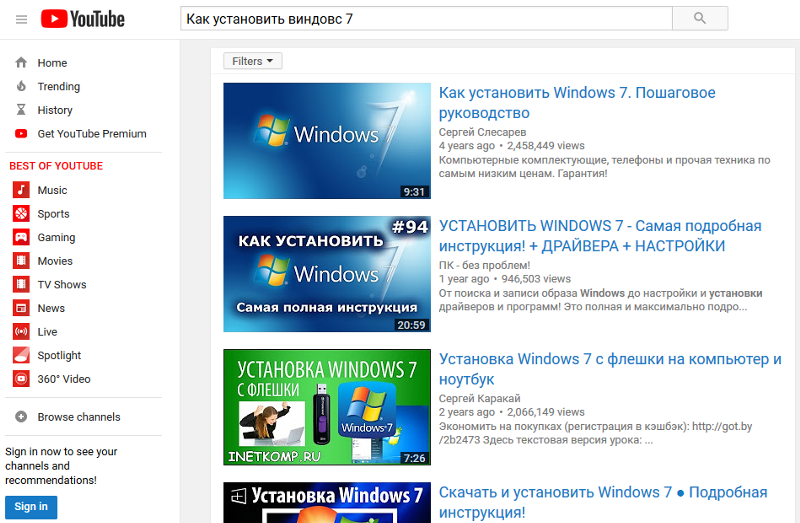This screenshot has height=523, width=800.
Task: Click the History hourglass icon
Action: (x=21, y=110)
